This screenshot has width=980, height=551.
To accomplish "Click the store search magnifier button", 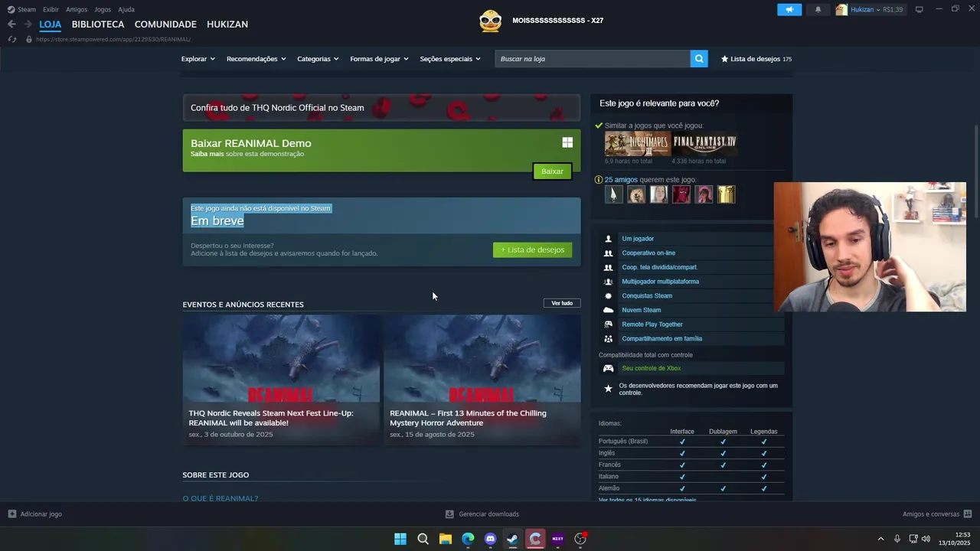I will tap(698, 59).
